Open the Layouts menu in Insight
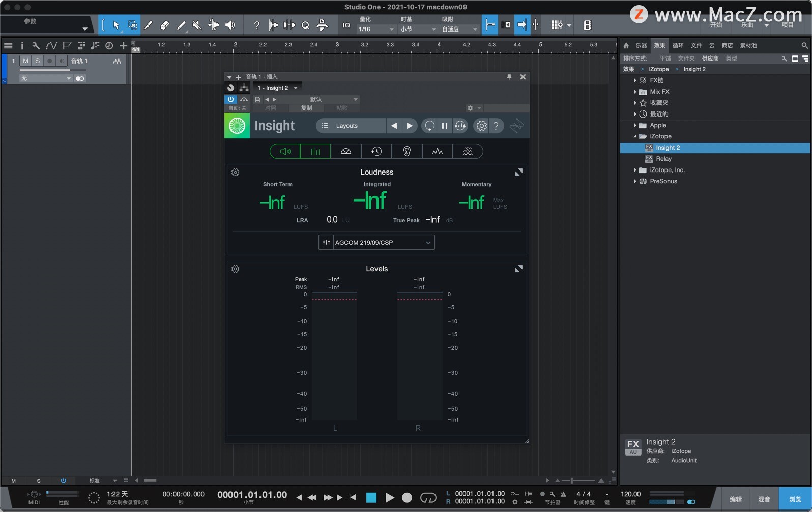Viewport: 812px width, 512px height. pos(351,126)
